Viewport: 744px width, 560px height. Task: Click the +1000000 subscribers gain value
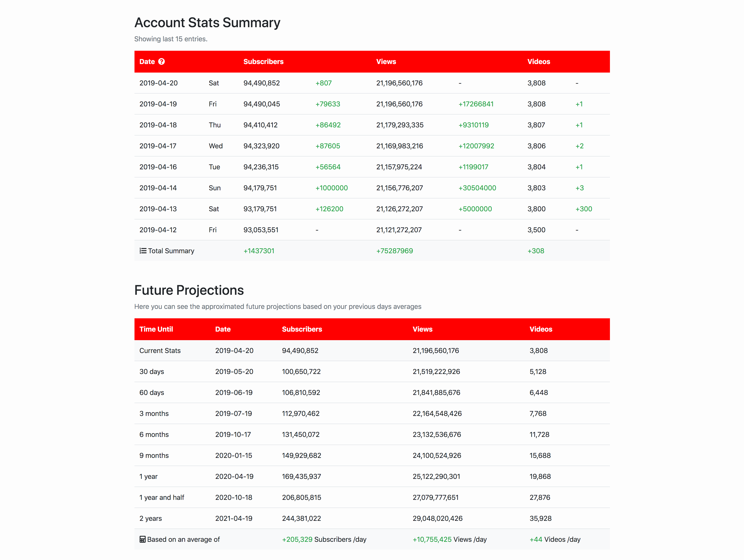[331, 188]
